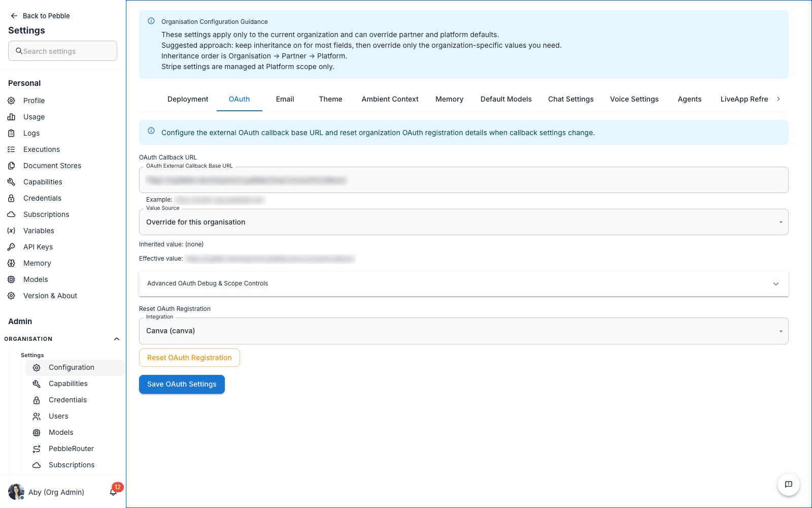The height and width of the screenshot is (508, 812).
Task: Click the personal Memory brain icon
Action: [x=11, y=263]
